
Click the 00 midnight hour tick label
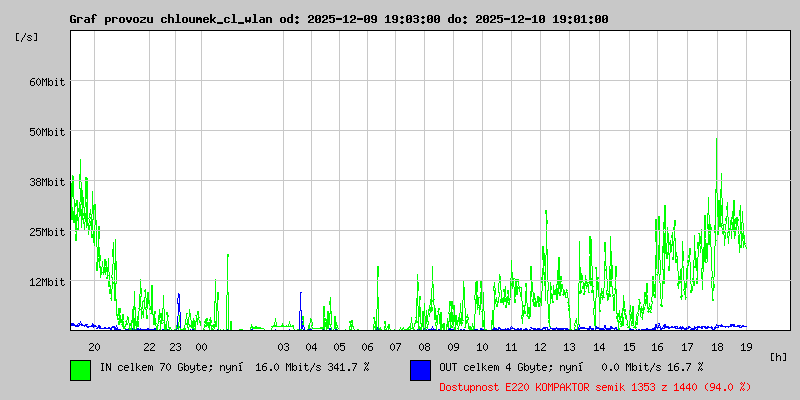click(201, 347)
